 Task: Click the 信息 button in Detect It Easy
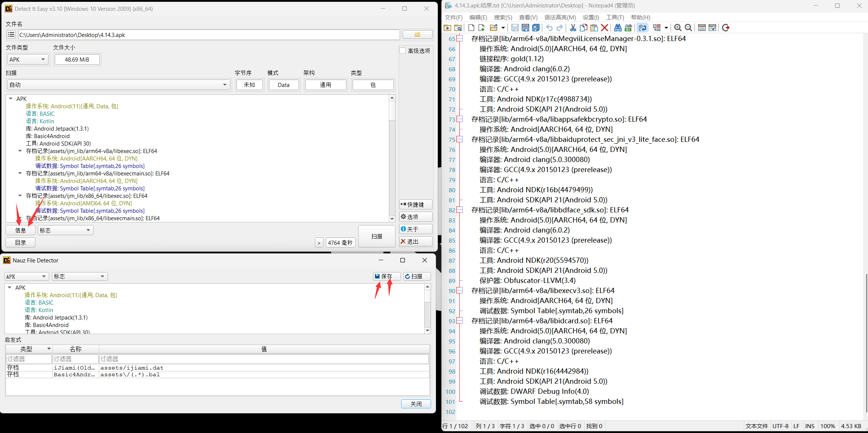[21, 230]
